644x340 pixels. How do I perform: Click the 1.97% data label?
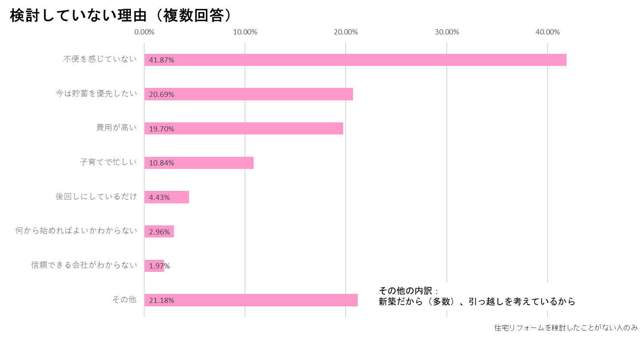(159, 266)
